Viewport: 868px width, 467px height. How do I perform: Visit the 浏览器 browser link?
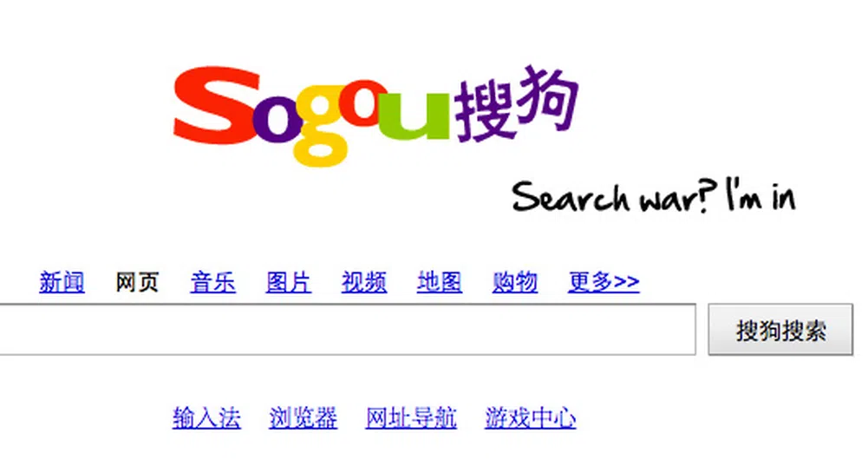pyautogui.click(x=303, y=418)
